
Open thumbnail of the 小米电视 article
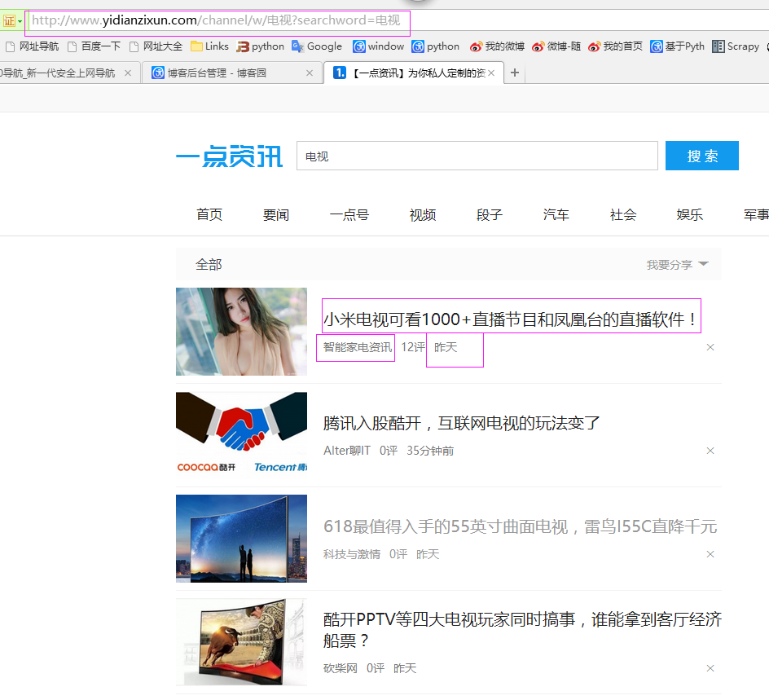point(241,332)
